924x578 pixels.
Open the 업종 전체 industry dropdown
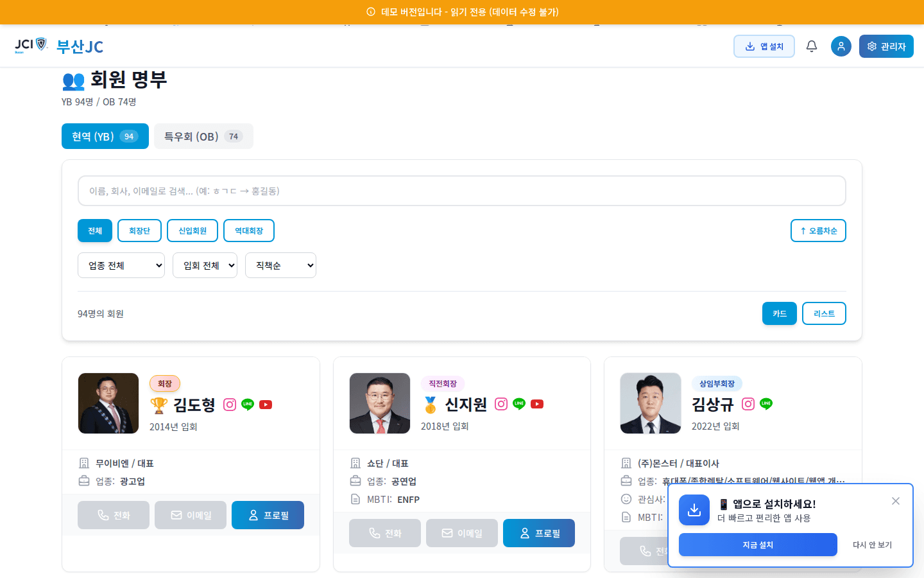[x=121, y=265]
